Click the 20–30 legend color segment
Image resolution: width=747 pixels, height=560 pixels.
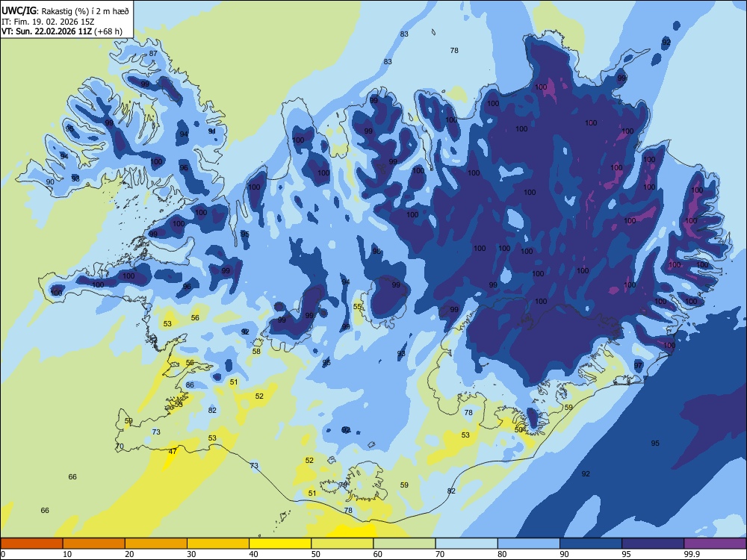click(156, 544)
